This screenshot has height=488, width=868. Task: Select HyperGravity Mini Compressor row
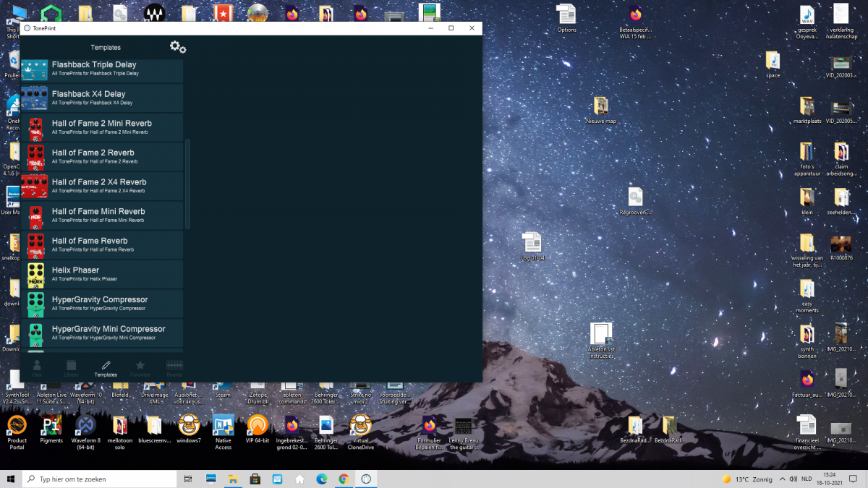(x=102, y=333)
